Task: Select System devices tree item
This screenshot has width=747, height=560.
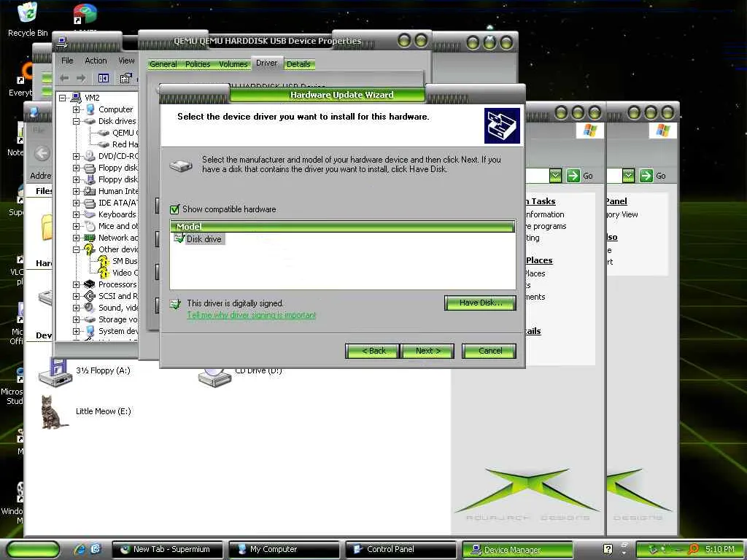Action: coord(118,331)
